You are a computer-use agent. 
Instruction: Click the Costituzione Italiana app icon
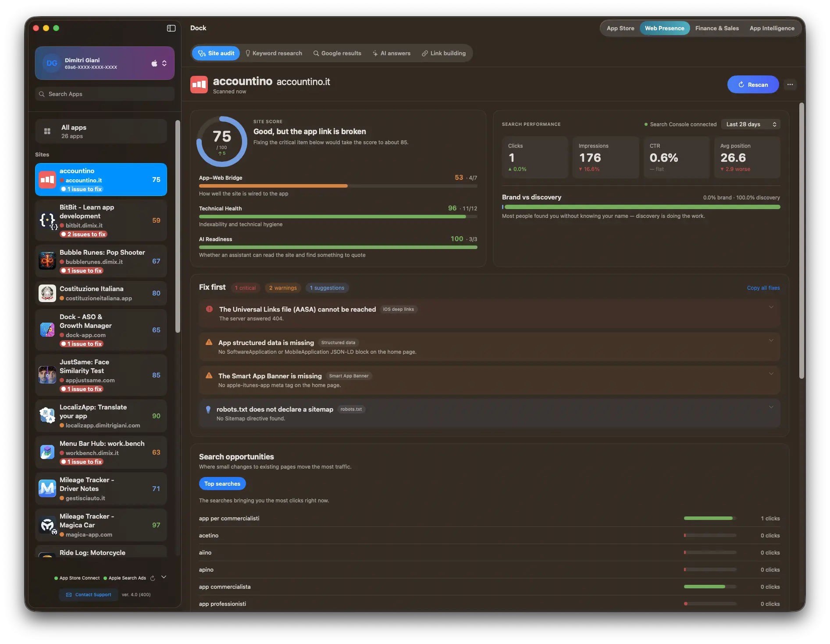47,293
